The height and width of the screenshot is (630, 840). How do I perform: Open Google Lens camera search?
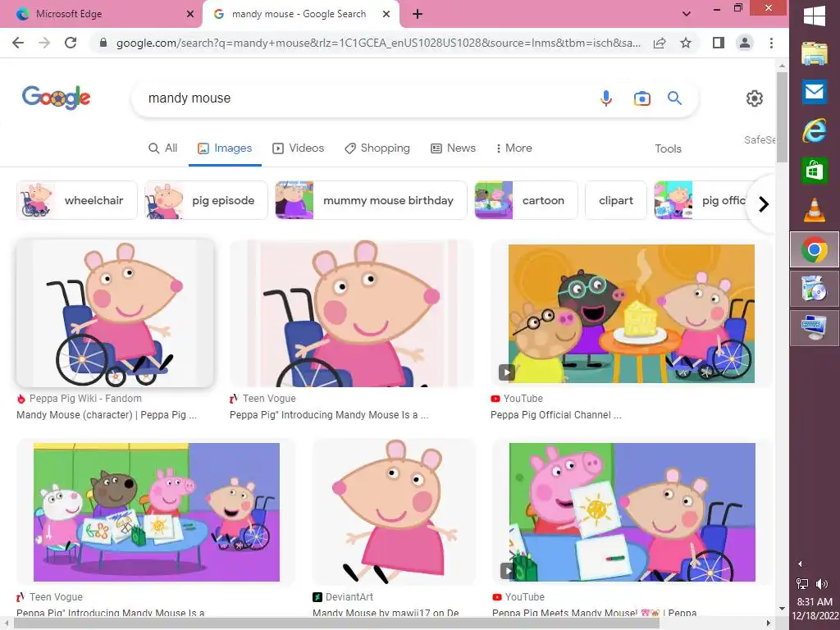tap(641, 98)
